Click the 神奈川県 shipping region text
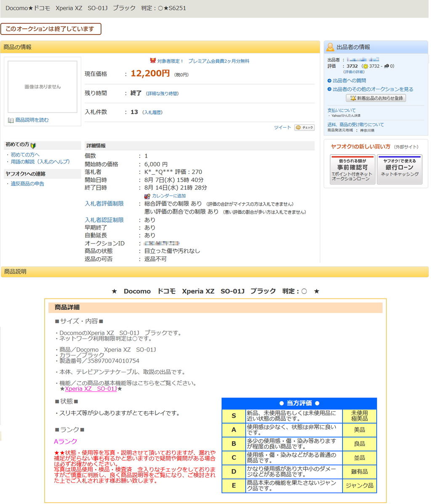This screenshot has width=431, height=504. coord(367,131)
